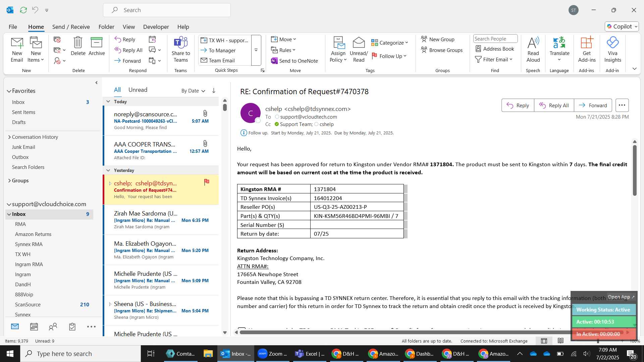Screen dimensions: 644x362
Task: Show only Unread messages tab
Action: (138, 89)
